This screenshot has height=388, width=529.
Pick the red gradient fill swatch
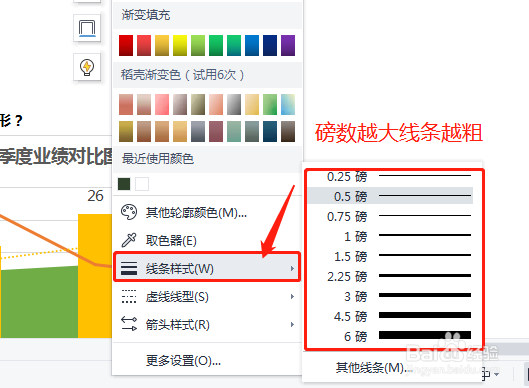pos(126,45)
